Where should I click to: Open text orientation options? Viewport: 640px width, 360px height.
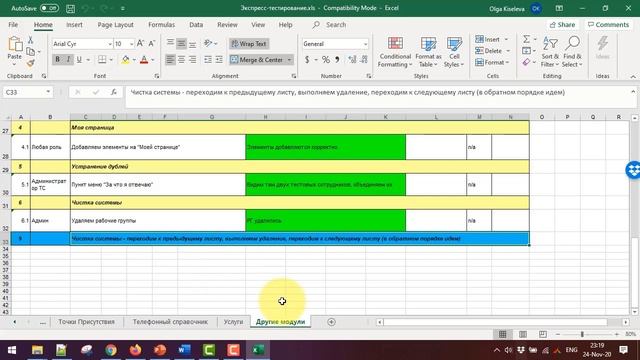(x=210, y=43)
